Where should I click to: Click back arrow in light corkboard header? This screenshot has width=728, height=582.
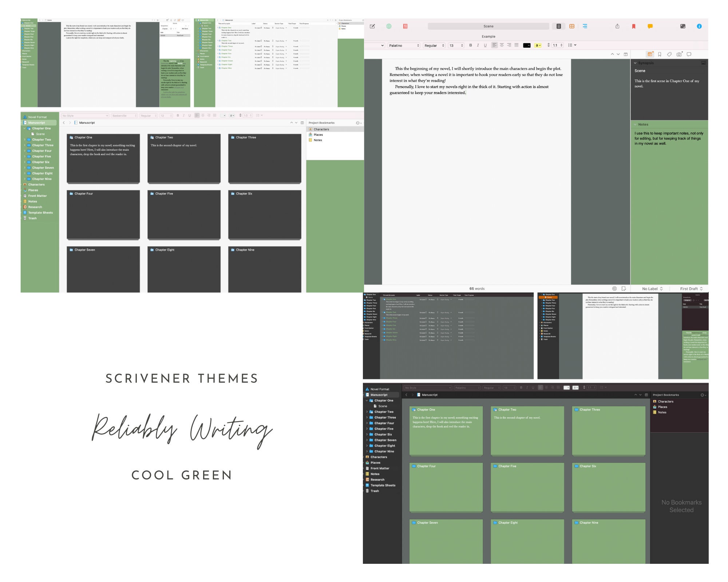(64, 123)
